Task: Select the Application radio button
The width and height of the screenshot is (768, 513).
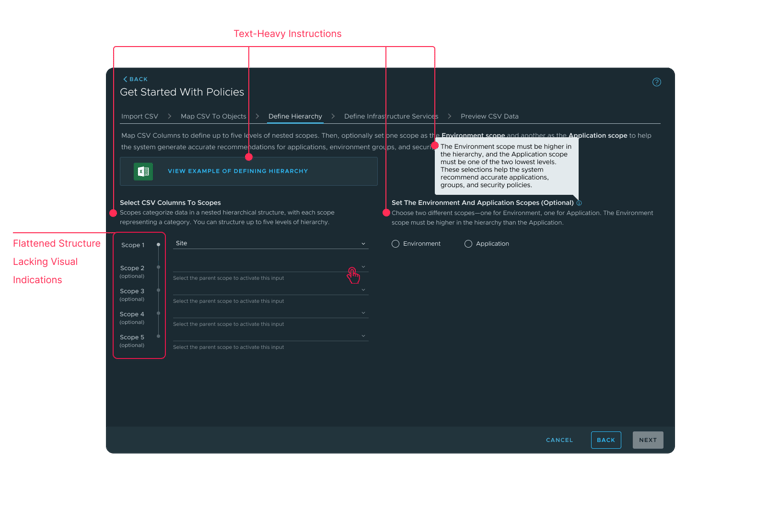Action: (x=468, y=244)
